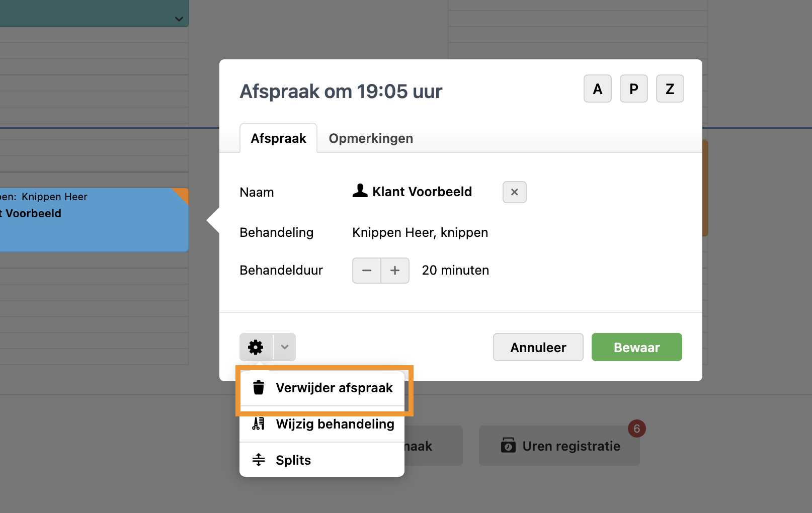Click the Splits divider icon
812x513 pixels.
click(x=259, y=460)
